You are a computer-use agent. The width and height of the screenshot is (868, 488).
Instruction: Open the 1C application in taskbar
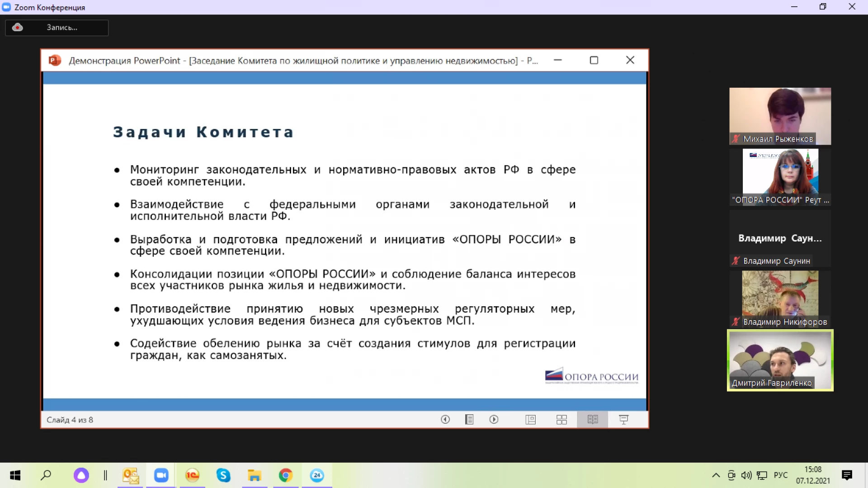192,475
